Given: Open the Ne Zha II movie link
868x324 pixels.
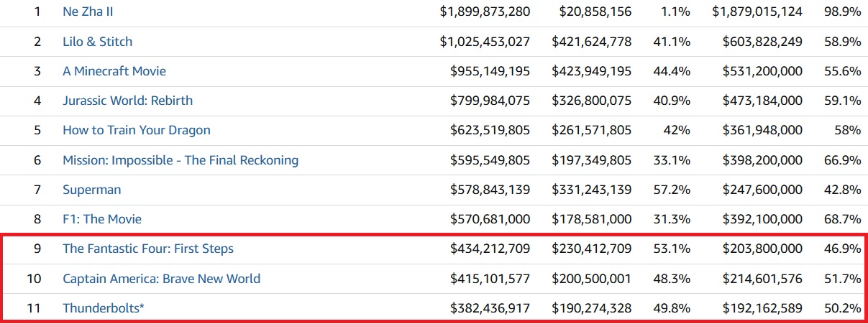Looking at the screenshot, I should pyautogui.click(x=88, y=12).
